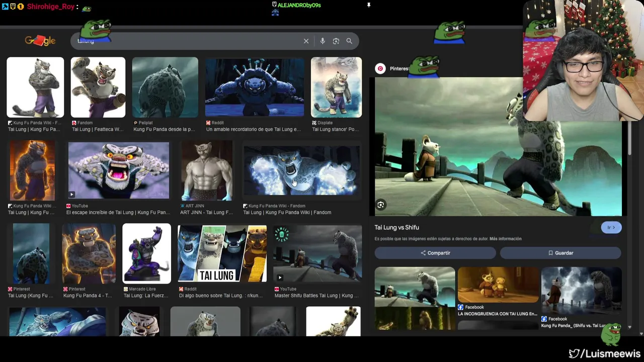Viewport: 644px width, 362px height.
Task: Open the muscular ART JINN Tai Lung thumbnail
Action: (x=207, y=170)
